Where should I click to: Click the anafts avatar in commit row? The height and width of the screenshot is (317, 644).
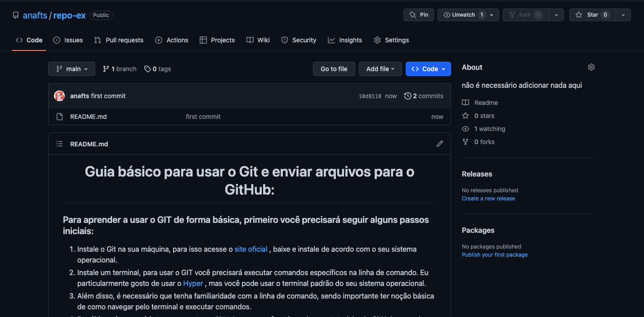pos(59,96)
